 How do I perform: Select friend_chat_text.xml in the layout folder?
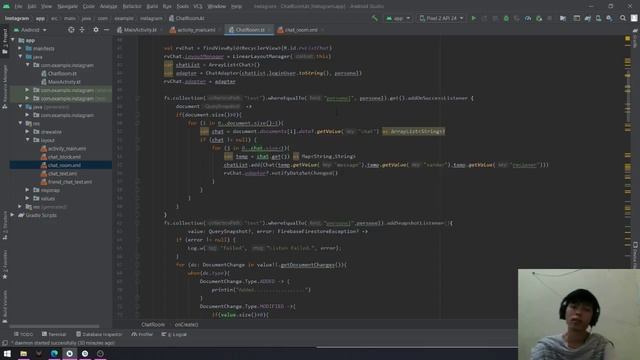70,182
